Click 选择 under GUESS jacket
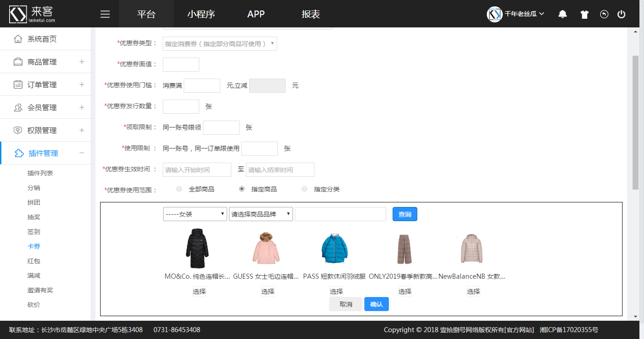Image resolution: width=644 pixels, height=339 pixels. (x=268, y=291)
